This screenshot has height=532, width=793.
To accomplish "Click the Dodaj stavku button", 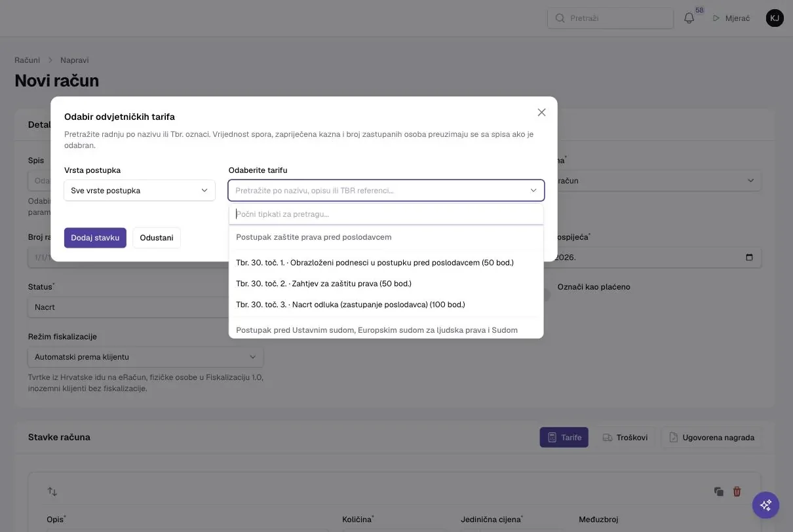I will (x=95, y=238).
